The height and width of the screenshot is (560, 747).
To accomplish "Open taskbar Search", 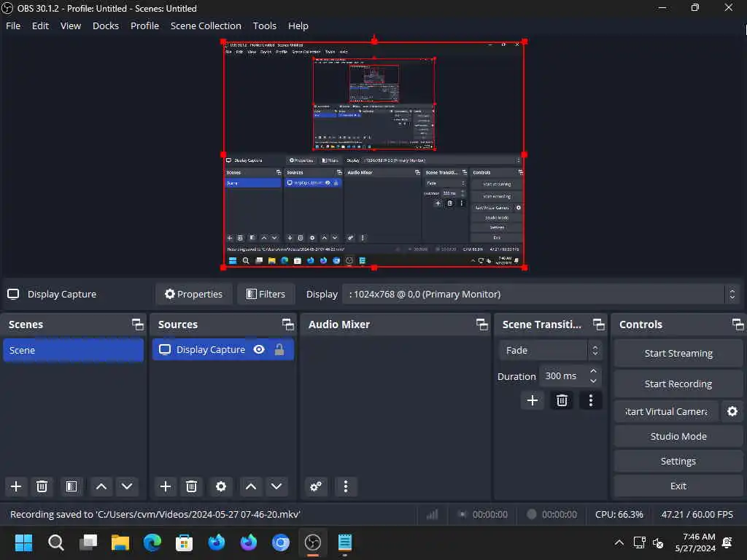I will click(x=55, y=542).
